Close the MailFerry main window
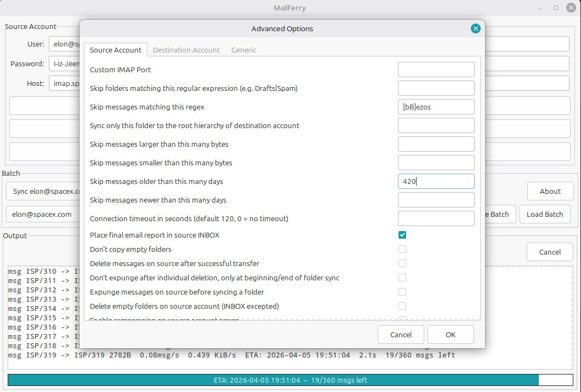The height and width of the screenshot is (392, 581). click(571, 8)
